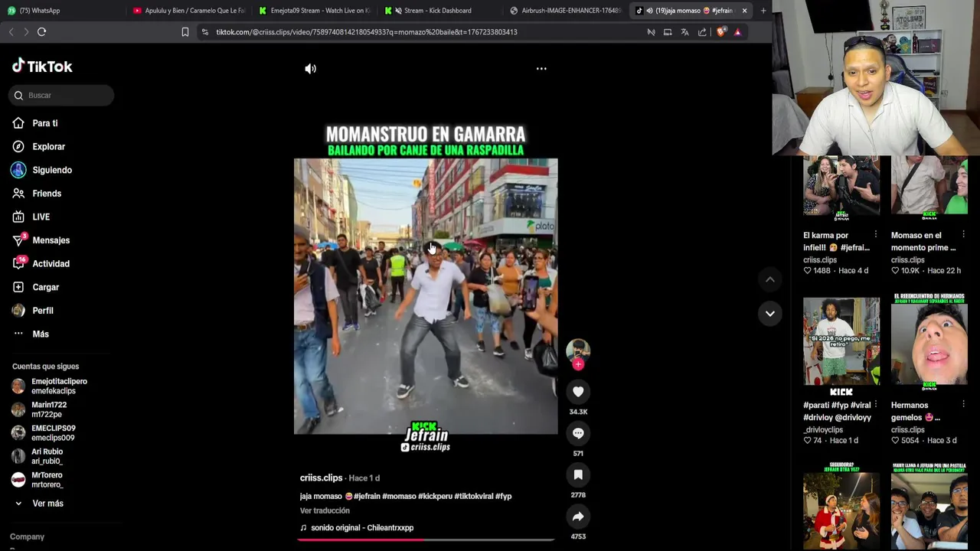Open options for 'Momaso en el momento prime'
Screen dimensions: 980x551
(x=963, y=236)
